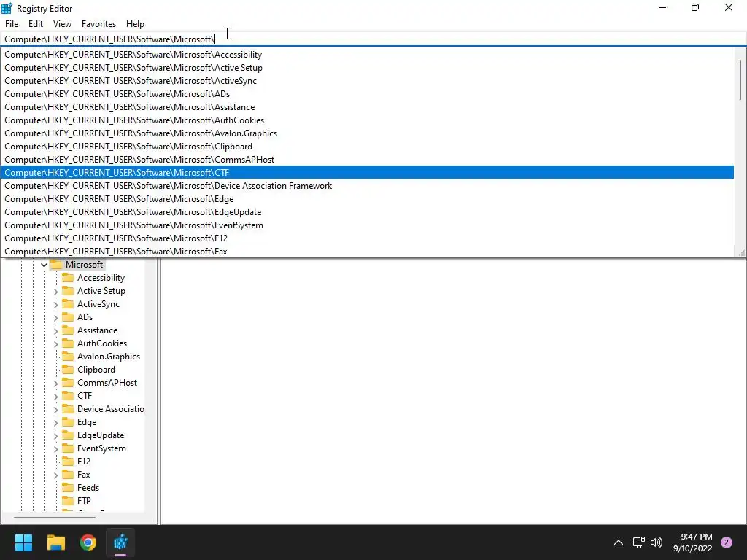The height and width of the screenshot is (560, 747).
Task: Click the Registry Editor title bar icon
Action: 7,8
